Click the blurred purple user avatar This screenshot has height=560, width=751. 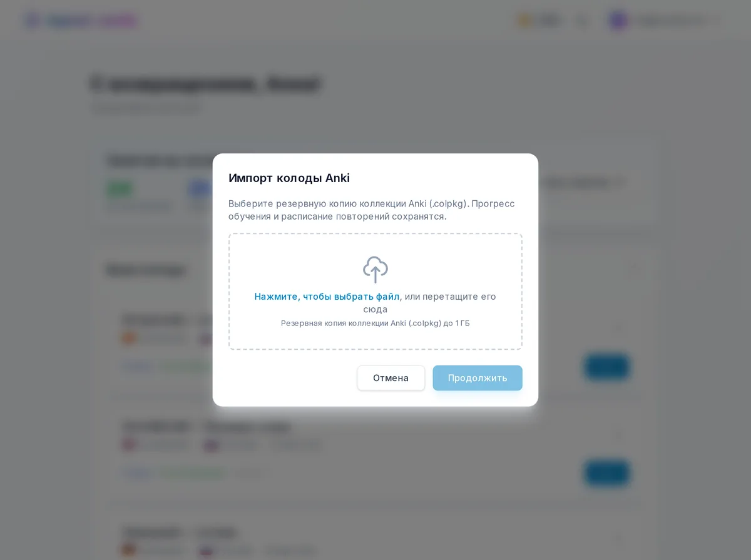coord(618,21)
